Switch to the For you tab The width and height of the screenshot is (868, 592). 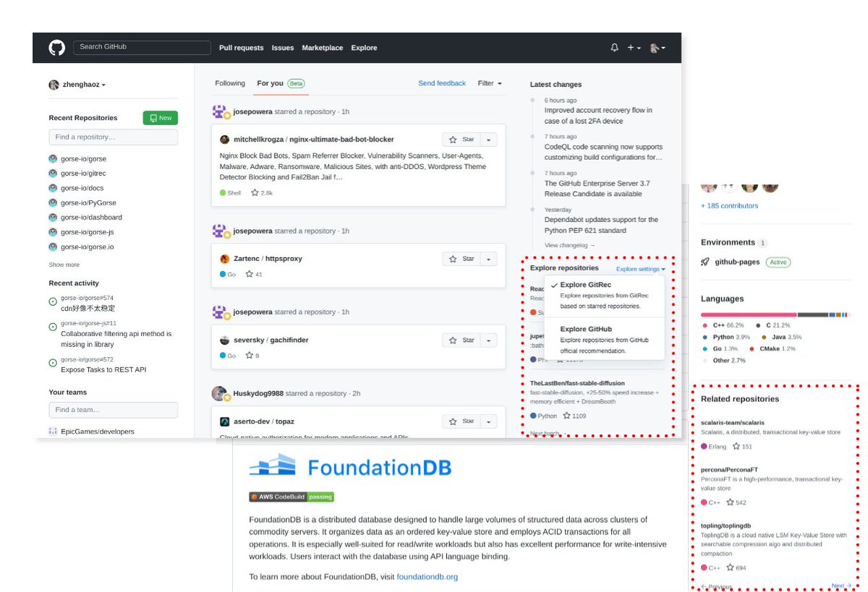281,83
